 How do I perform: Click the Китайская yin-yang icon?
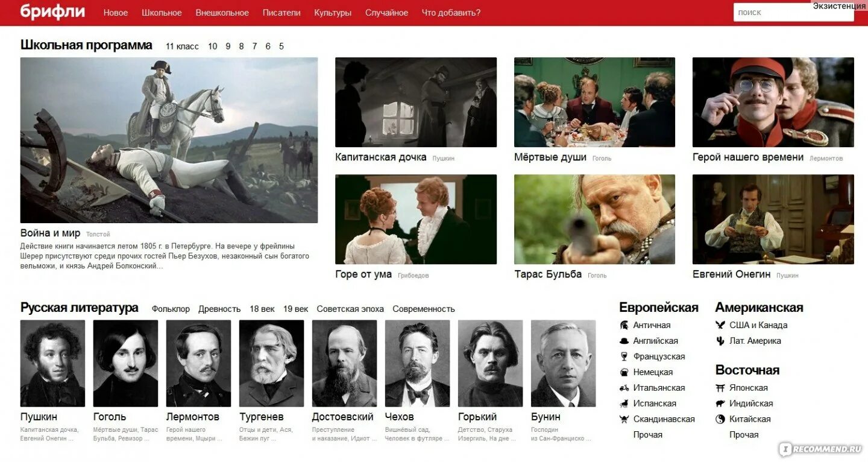click(720, 419)
